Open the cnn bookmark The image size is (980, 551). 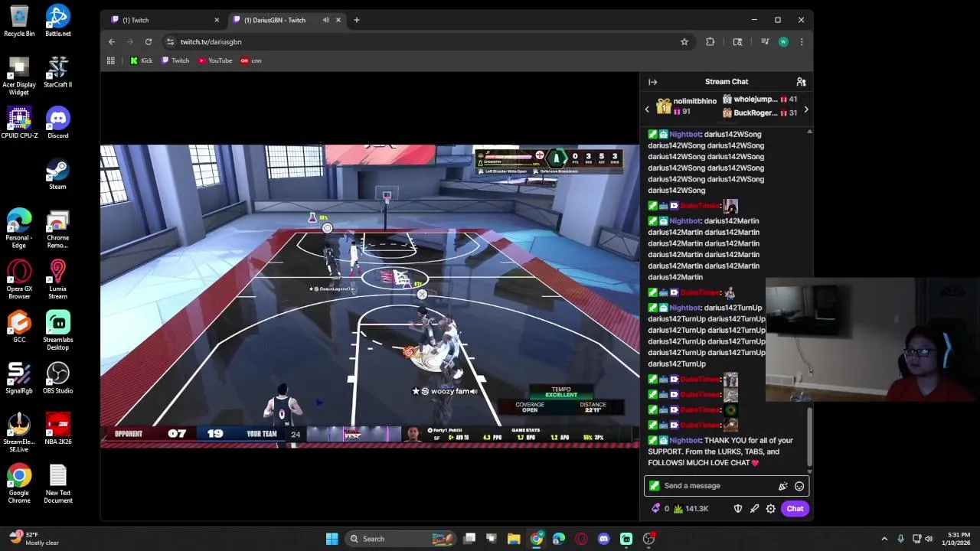pos(251,60)
